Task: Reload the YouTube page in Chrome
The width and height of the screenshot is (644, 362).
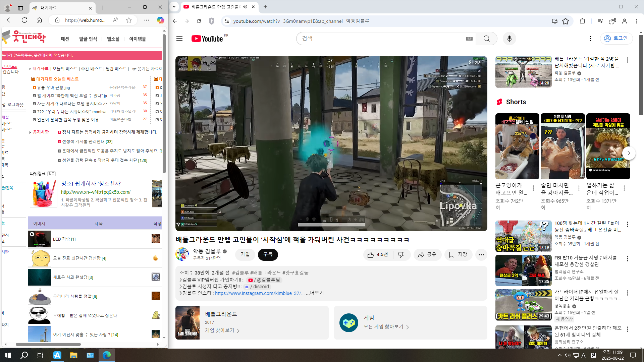Action: tap(199, 21)
